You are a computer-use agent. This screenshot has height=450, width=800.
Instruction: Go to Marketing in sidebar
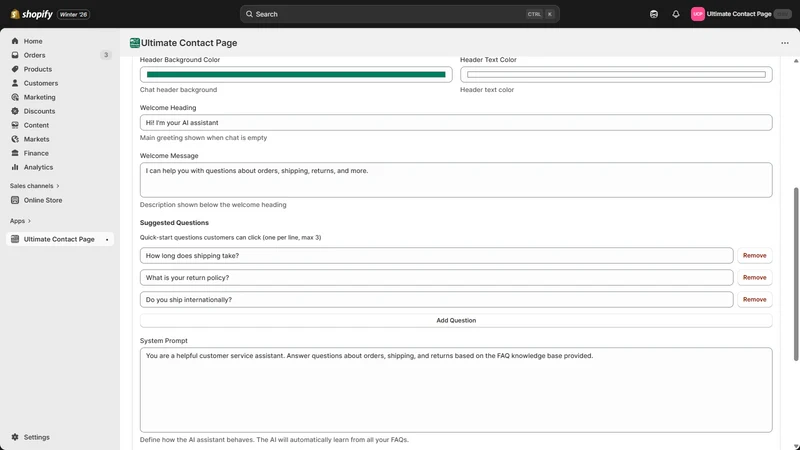39,97
